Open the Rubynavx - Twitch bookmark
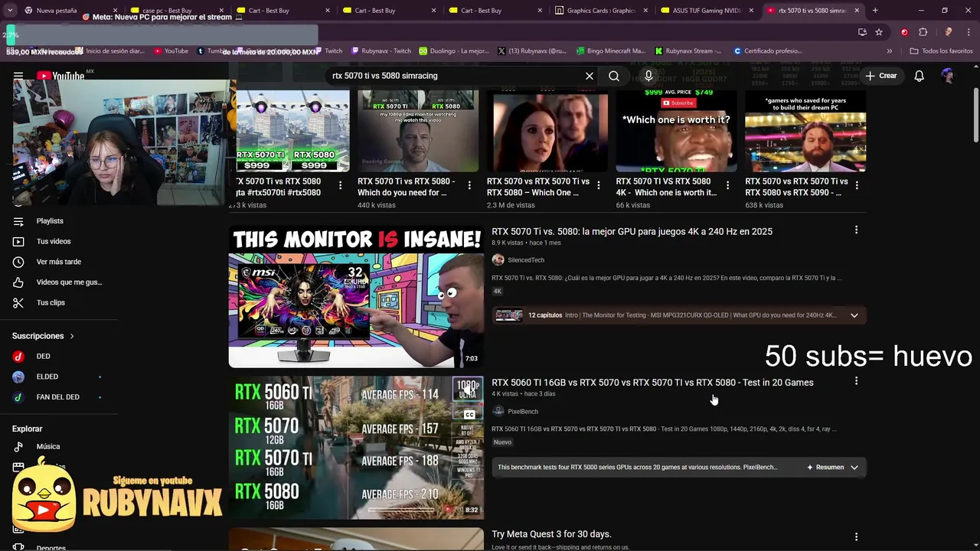980x551 pixels. [381, 51]
